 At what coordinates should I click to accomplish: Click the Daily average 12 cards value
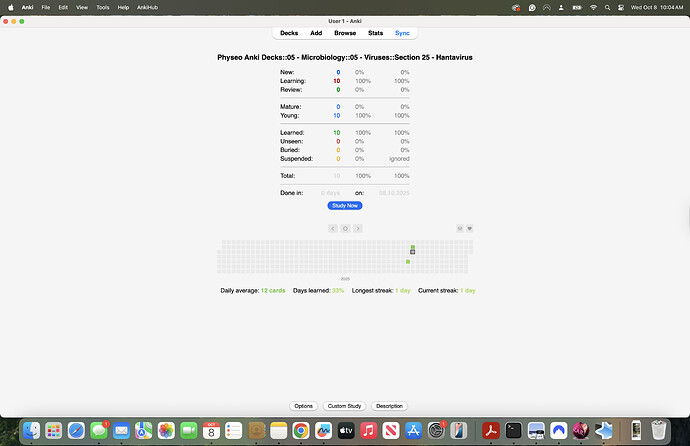[x=273, y=291]
